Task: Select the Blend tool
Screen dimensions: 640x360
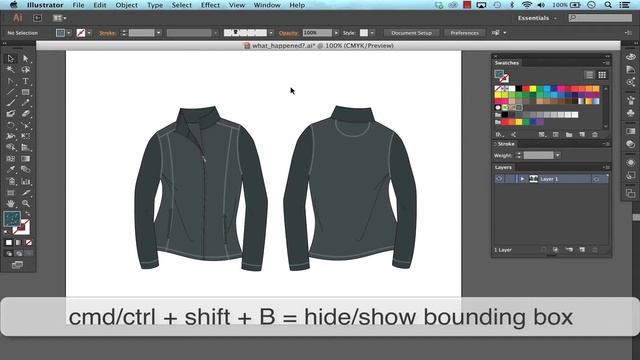Action: [x=25, y=169]
